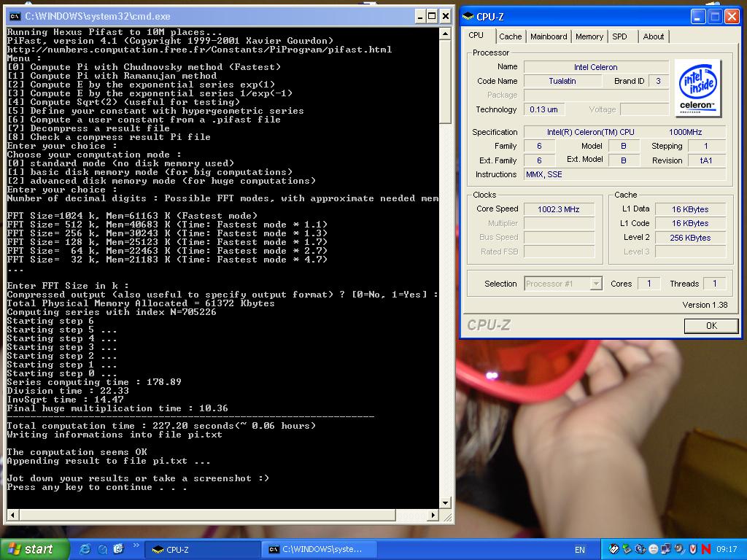Click the Level 2 value 256 KBytes
The height and width of the screenshot is (560, 747).
[x=690, y=238]
